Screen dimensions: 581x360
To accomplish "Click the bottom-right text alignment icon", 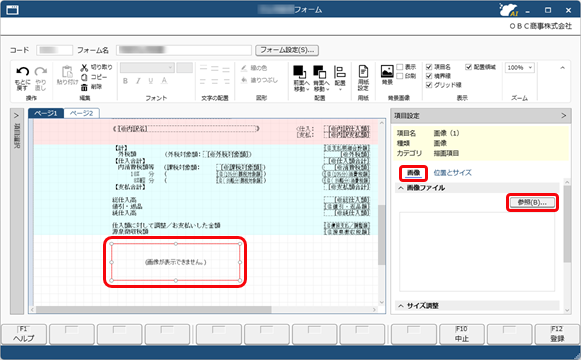I will pyautogui.click(x=226, y=81).
